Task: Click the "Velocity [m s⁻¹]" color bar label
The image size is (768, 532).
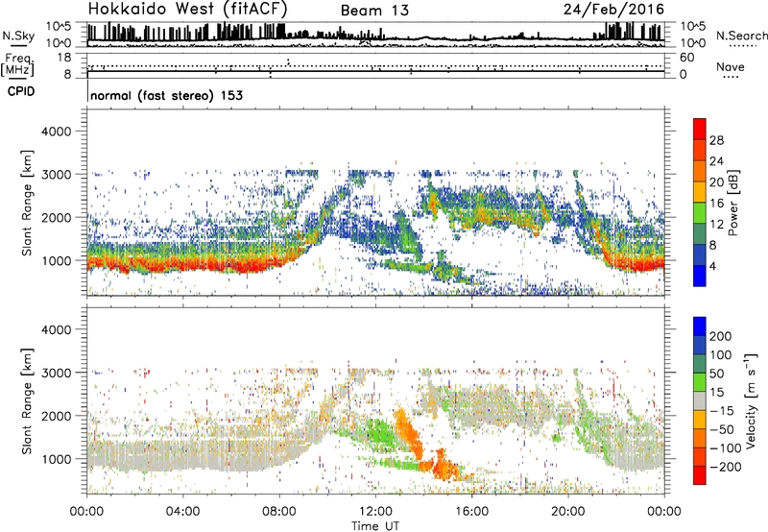Action: [x=751, y=400]
